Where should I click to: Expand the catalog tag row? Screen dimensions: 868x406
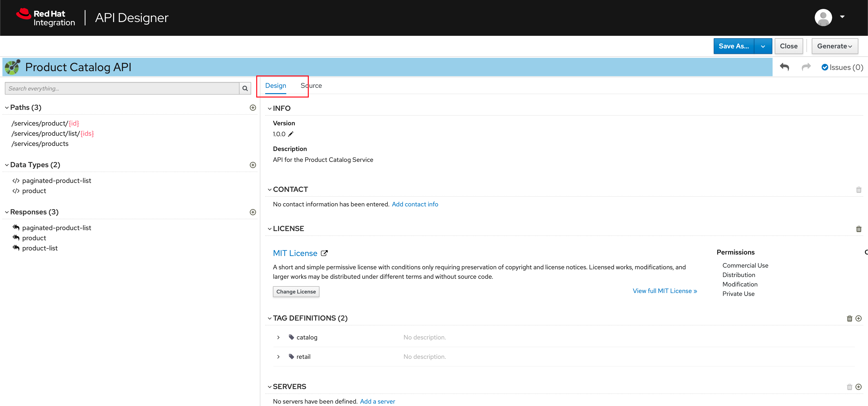click(x=278, y=337)
